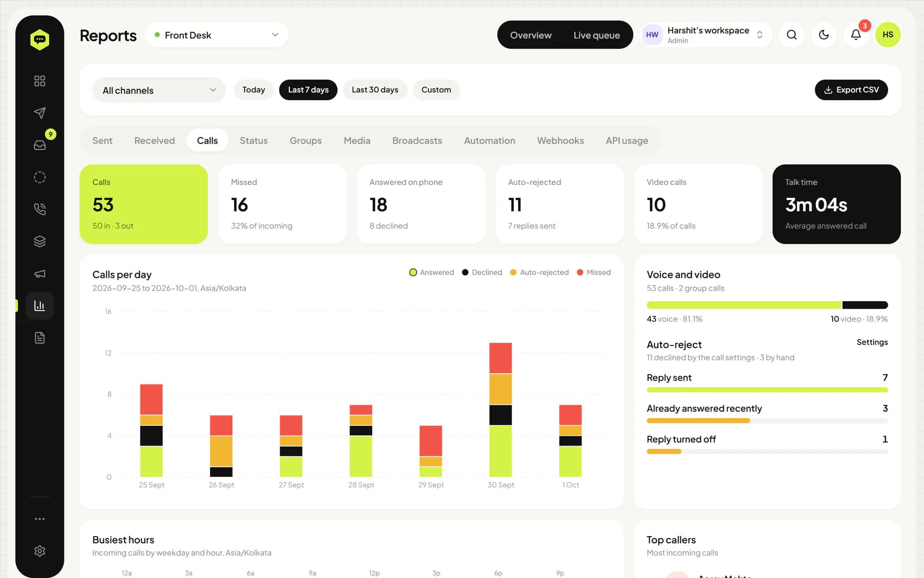Toggle dark mode moon icon

point(824,35)
